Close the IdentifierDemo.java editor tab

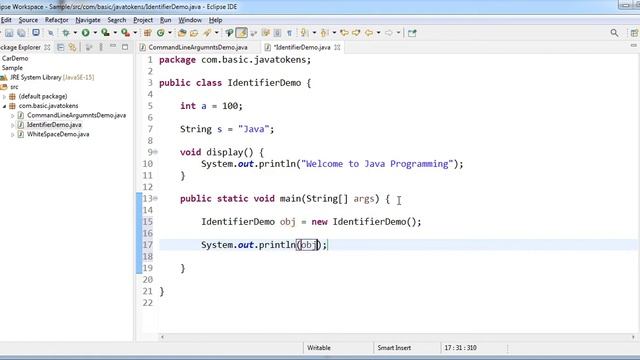(x=337, y=47)
